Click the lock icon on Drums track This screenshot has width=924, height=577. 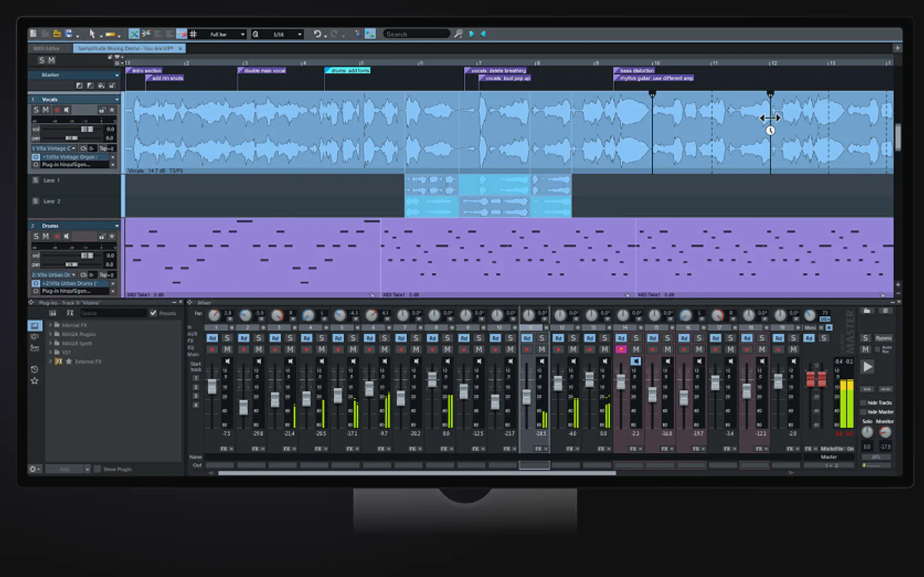(x=102, y=237)
